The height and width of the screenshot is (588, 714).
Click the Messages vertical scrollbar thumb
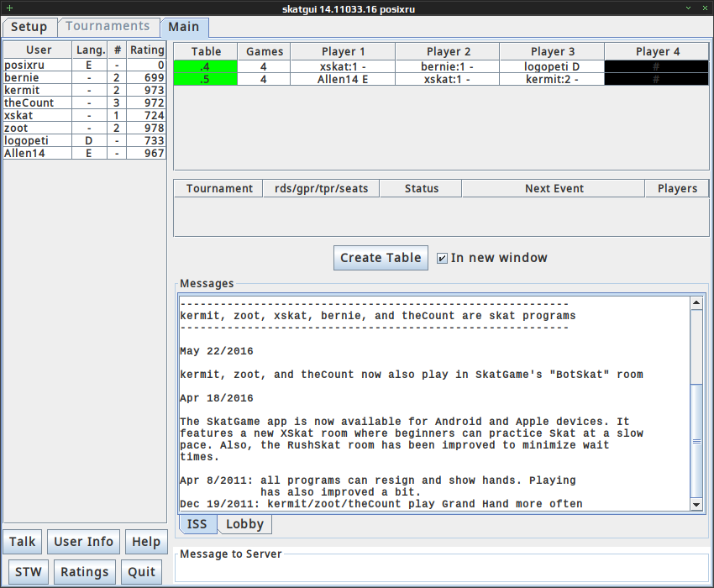(x=696, y=441)
